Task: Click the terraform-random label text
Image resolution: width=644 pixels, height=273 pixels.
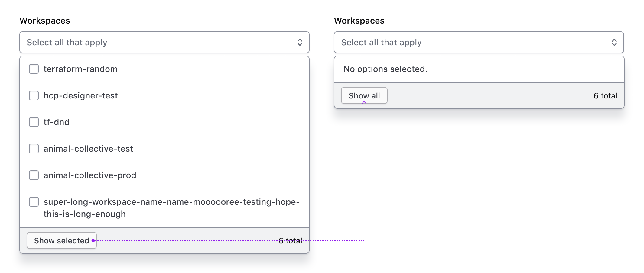Action: click(x=80, y=69)
